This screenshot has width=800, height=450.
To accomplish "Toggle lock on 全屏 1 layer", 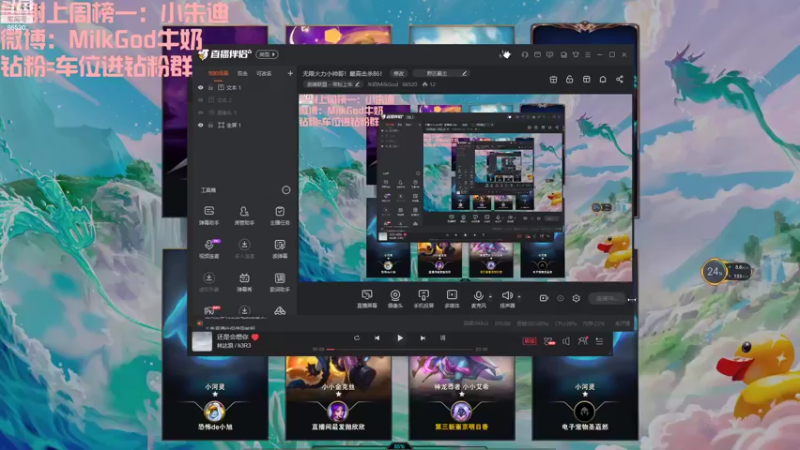I will click(x=210, y=125).
